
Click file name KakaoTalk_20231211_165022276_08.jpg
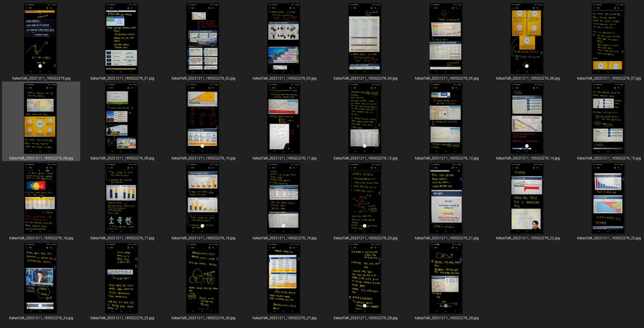41,157
